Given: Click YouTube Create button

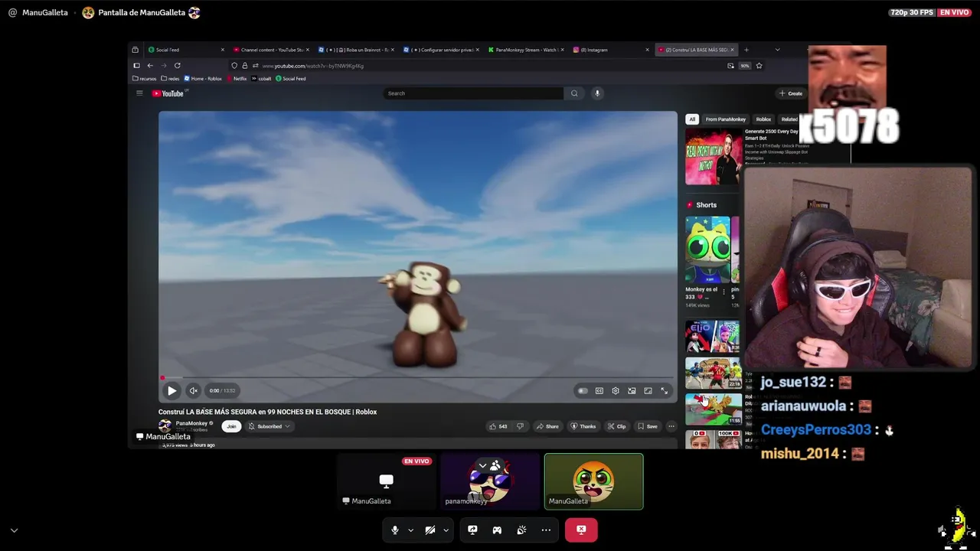Looking at the screenshot, I should click(x=791, y=93).
